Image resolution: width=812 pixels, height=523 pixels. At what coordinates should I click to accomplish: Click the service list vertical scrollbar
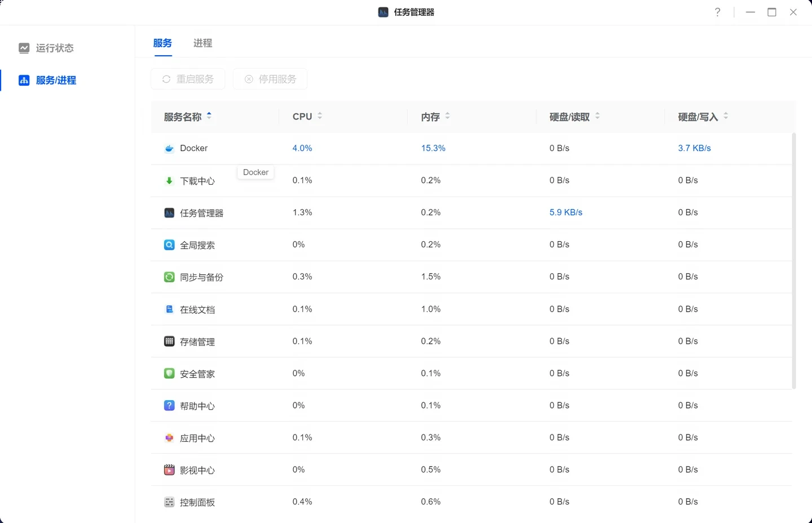(794, 260)
